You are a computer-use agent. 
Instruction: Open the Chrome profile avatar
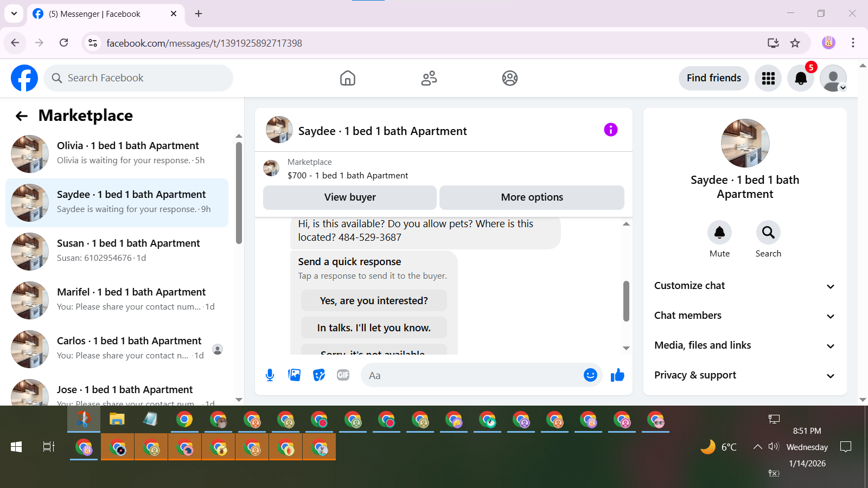click(x=828, y=43)
